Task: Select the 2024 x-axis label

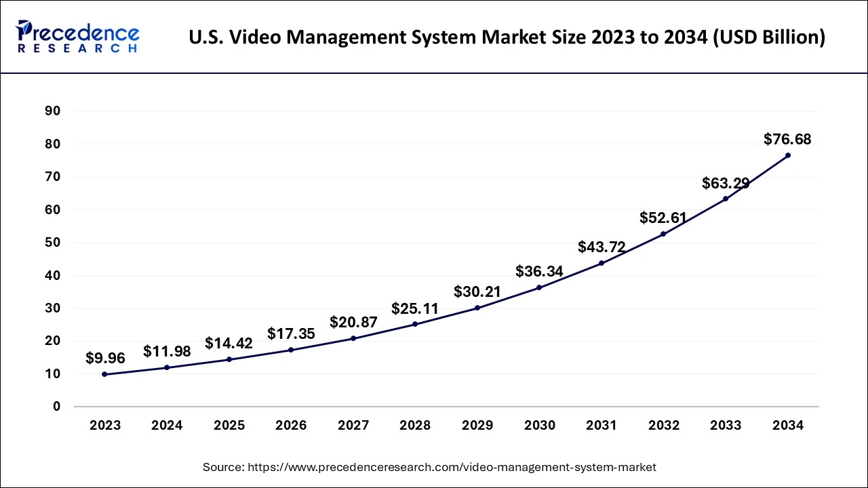Action: (x=167, y=426)
